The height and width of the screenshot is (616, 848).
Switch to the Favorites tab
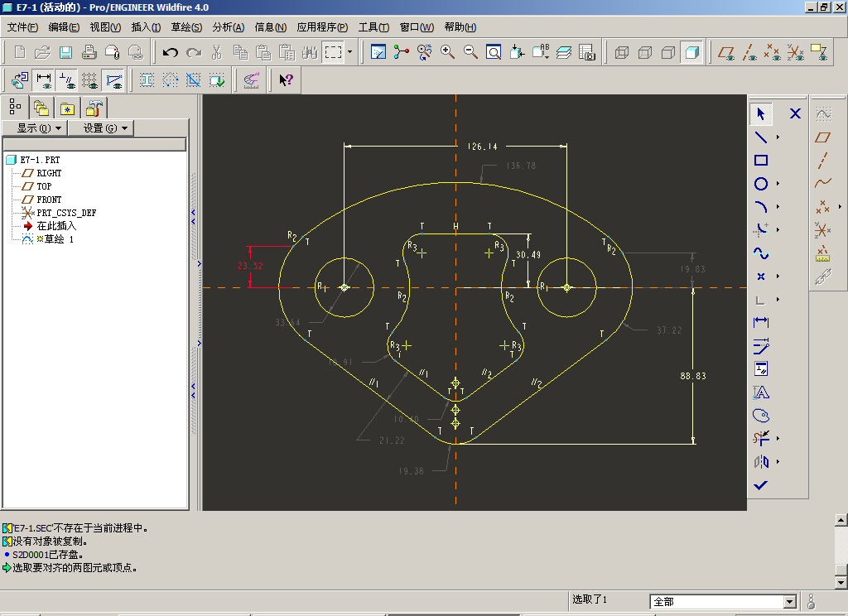click(x=68, y=108)
